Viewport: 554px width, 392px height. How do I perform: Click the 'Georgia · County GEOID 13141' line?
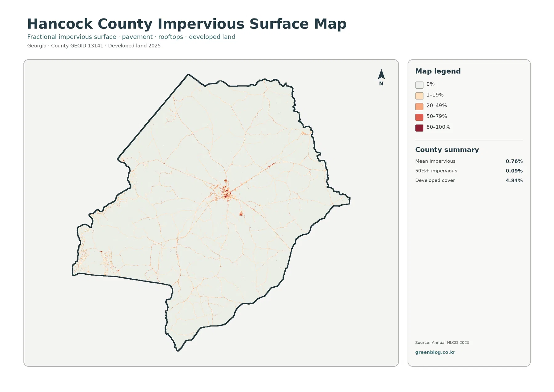(94, 46)
